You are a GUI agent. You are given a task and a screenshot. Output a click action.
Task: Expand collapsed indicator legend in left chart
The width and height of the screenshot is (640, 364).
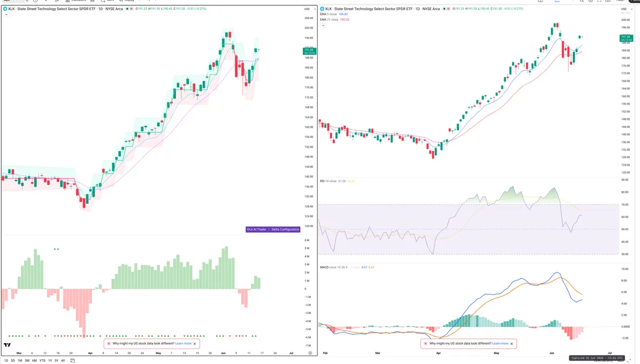[x=6, y=14]
